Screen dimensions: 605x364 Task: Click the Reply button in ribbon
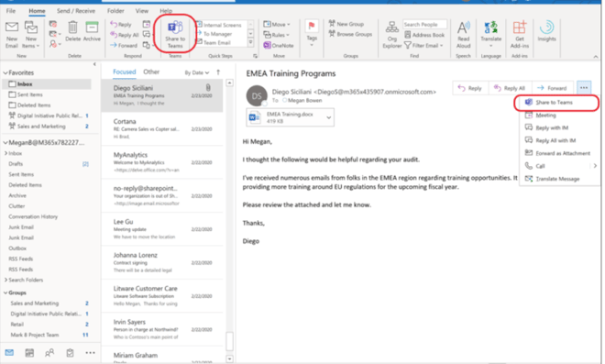121,25
